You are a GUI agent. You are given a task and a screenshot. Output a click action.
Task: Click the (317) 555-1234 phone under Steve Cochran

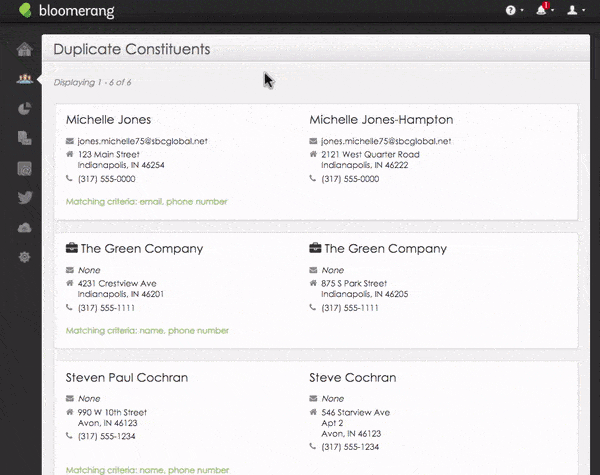(350, 447)
